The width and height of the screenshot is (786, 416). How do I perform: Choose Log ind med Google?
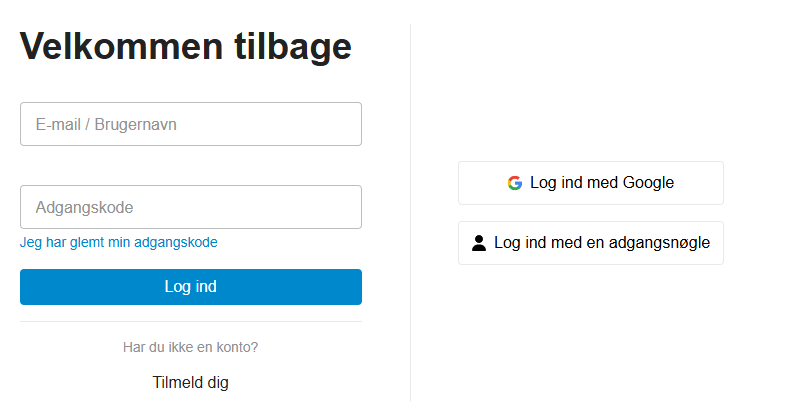pos(590,183)
